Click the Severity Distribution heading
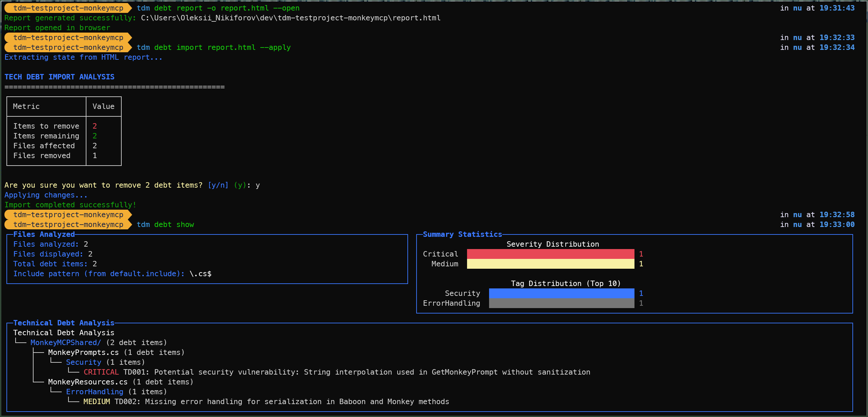This screenshot has width=868, height=417. point(553,244)
